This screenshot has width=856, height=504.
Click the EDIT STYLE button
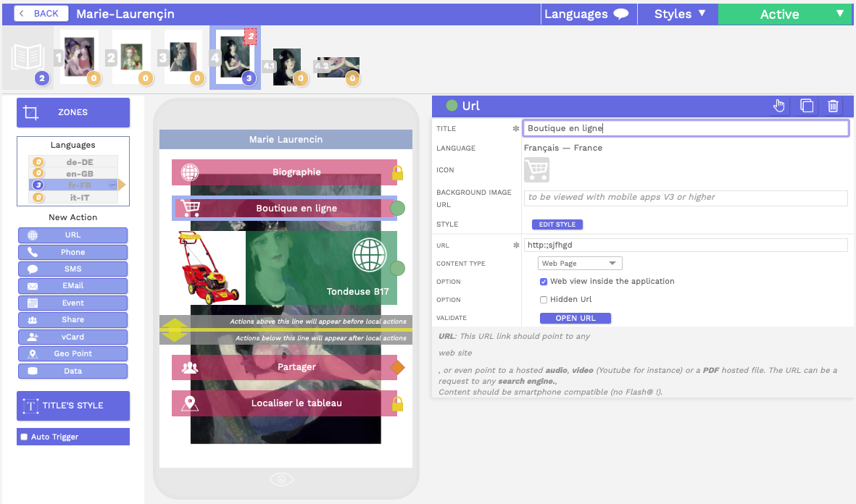point(557,224)
